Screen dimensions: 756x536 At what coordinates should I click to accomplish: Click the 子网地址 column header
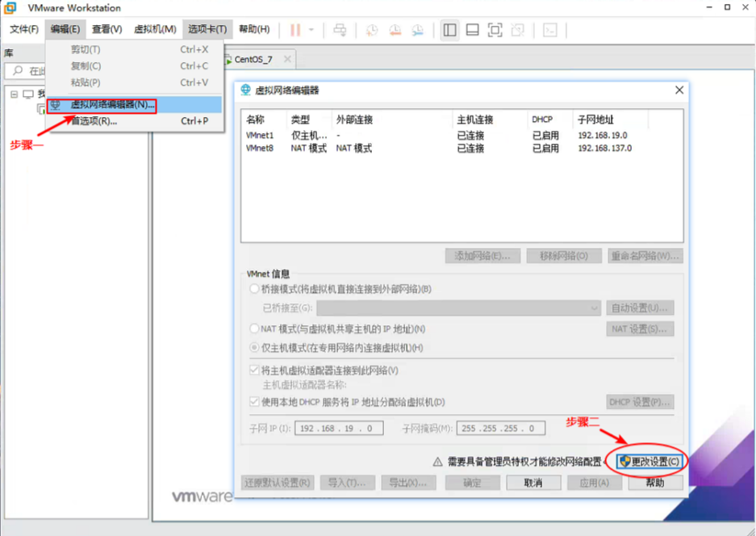pyautogui.click(x=610, y=119)
